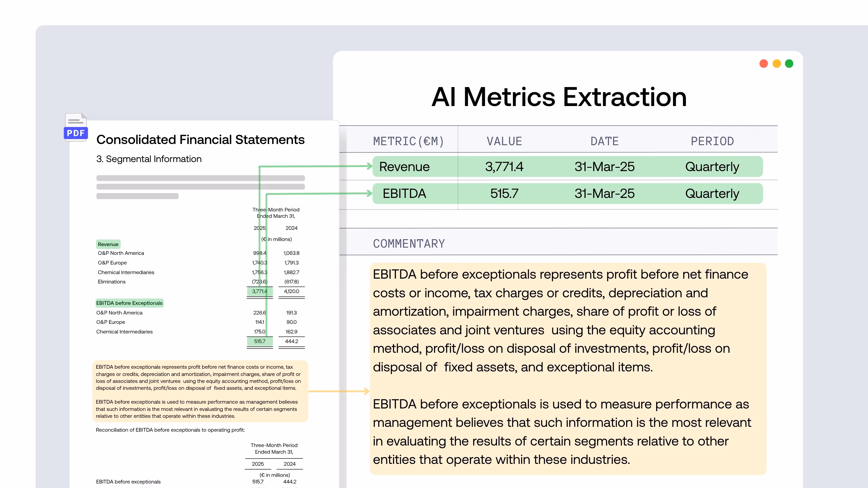The width and height of the screenshot is (868, 488).
Task: Click Reconciliation of EBITDA before exceptionals line
Action: coord(170,430)
